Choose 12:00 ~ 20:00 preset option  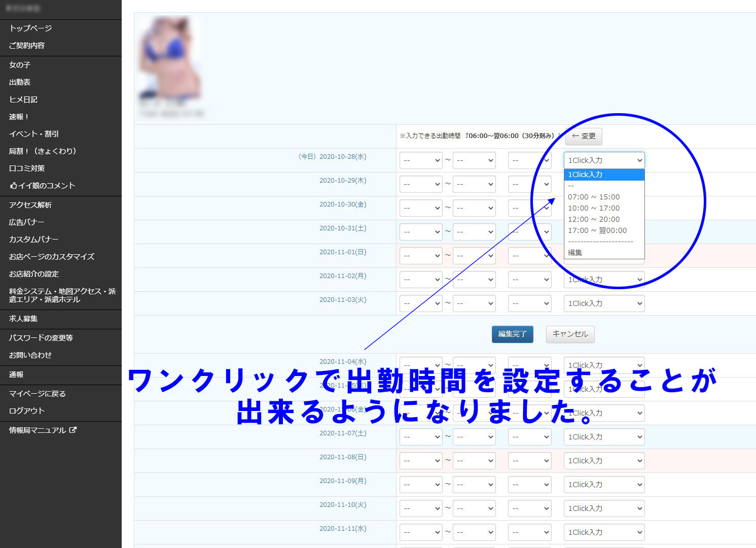[594, 219]
